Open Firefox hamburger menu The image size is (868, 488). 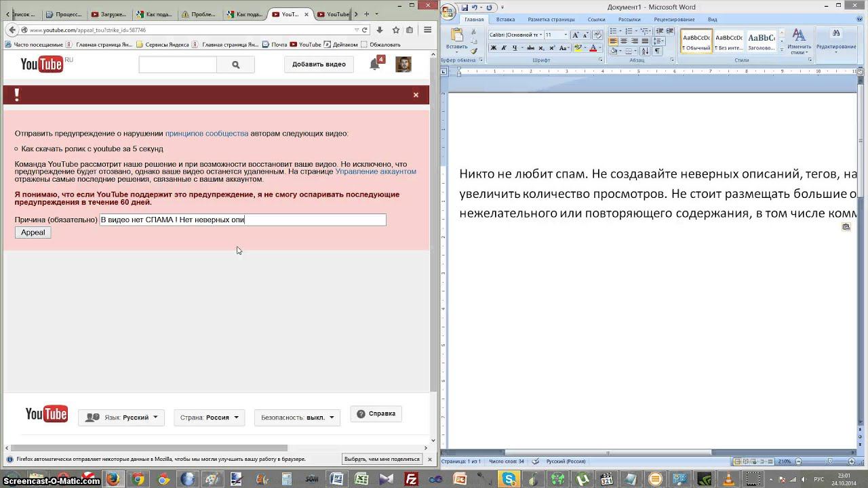click(427, 30)
